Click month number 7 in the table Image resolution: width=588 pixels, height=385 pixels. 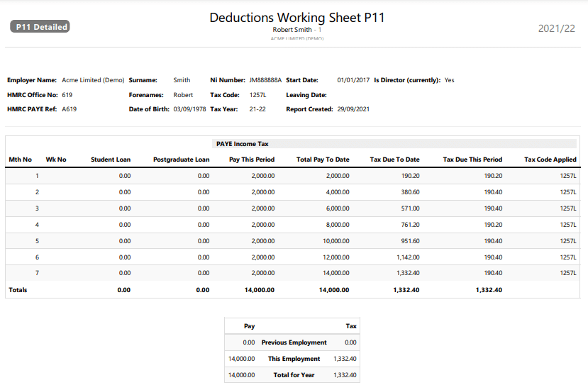37,273
